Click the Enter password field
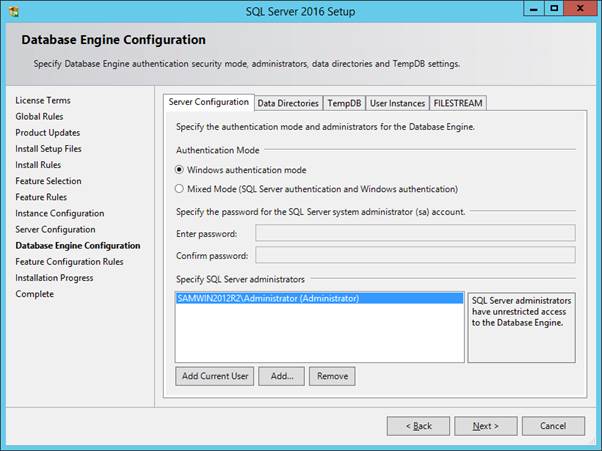Screen dimensions: 602x451 click(415, 233)
